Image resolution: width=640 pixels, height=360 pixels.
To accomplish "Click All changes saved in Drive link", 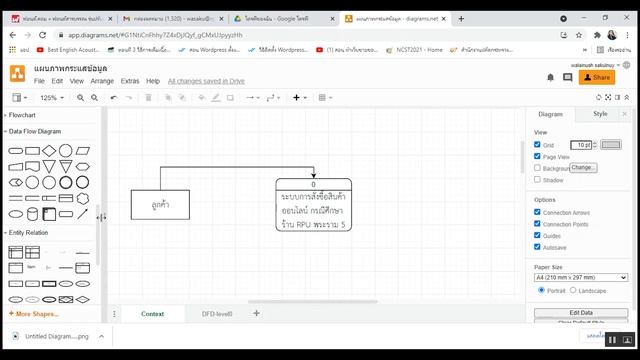I will click(x=206, y=81).
